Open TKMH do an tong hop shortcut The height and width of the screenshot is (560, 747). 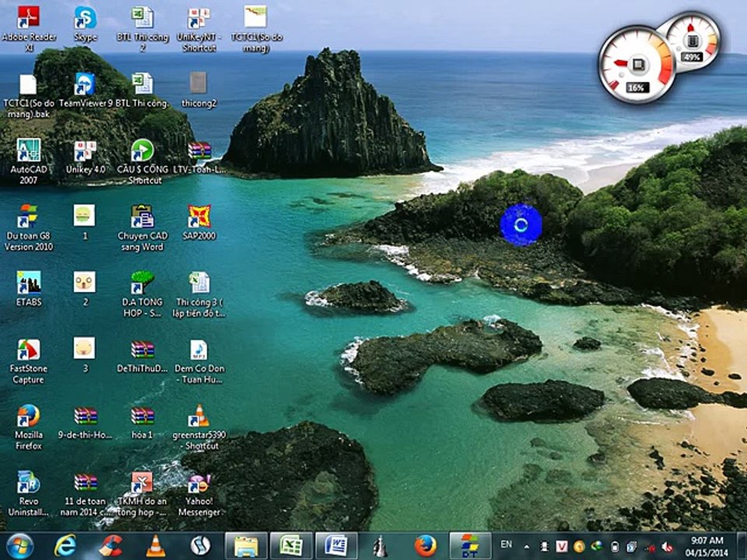pos(142,482)
